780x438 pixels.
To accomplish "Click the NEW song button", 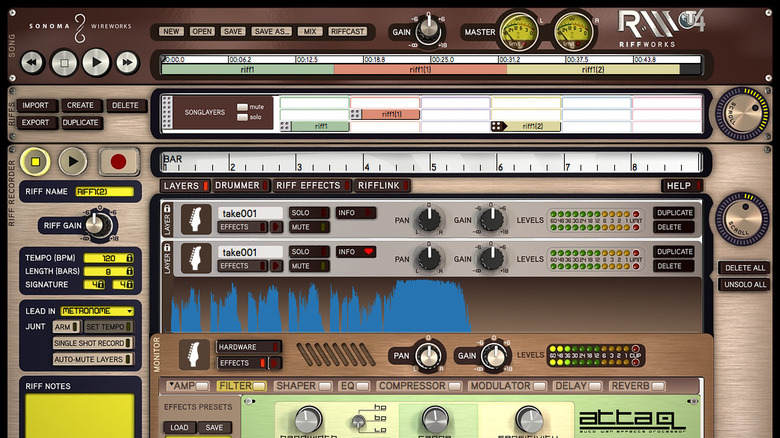I will [x=171, y=31].
